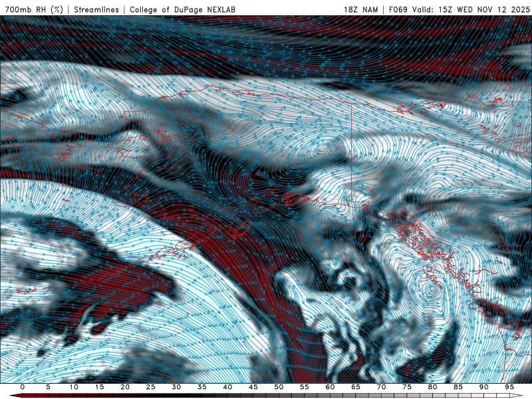Click the '700mb RH (%)' title text

(35, 9)
